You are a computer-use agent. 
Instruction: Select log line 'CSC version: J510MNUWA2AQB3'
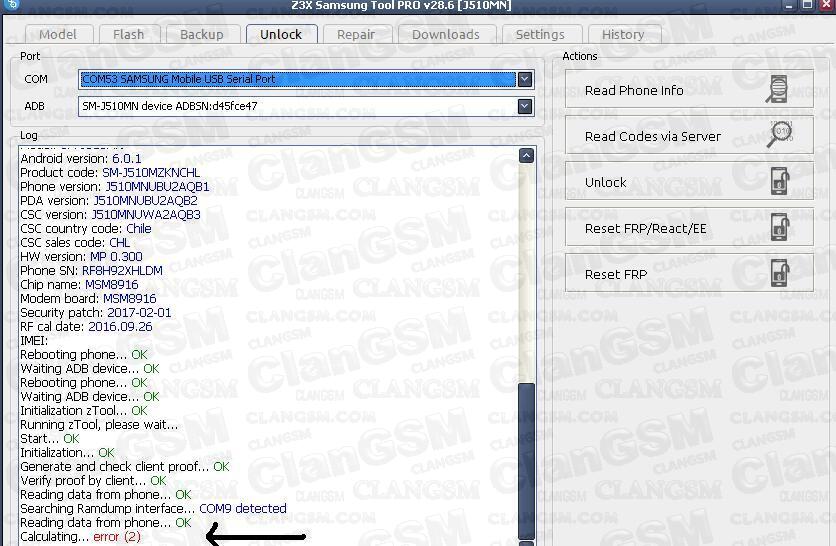[x=110, y=214]
